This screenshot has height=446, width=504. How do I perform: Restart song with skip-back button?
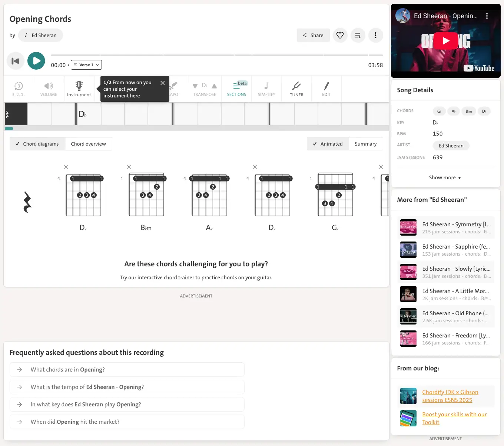point(16,61)
